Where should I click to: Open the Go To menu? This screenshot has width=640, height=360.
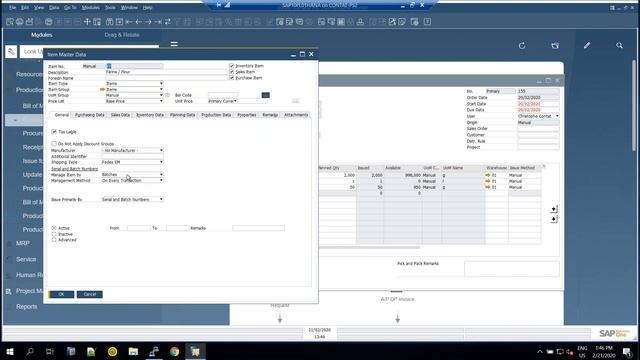tap(70, 7)
